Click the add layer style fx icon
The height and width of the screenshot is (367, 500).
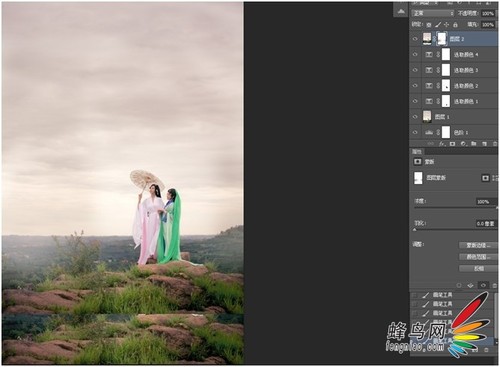[x=442, y=144]
